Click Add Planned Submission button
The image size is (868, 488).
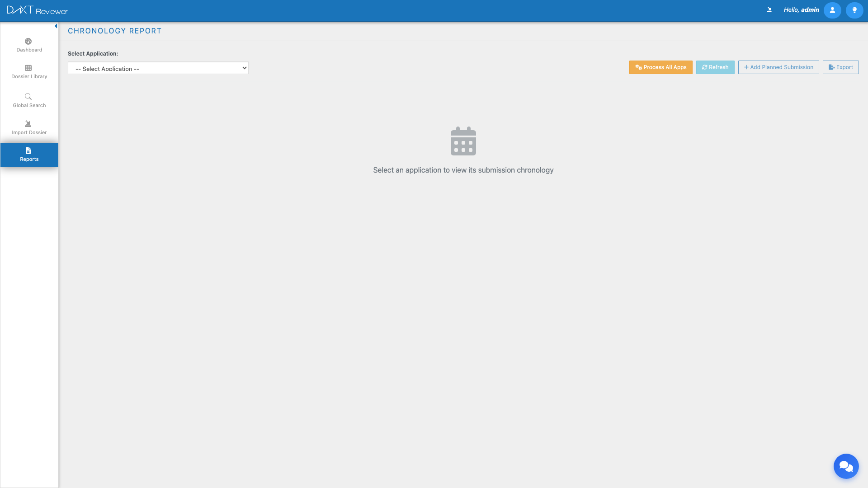(x=778, y=67)
